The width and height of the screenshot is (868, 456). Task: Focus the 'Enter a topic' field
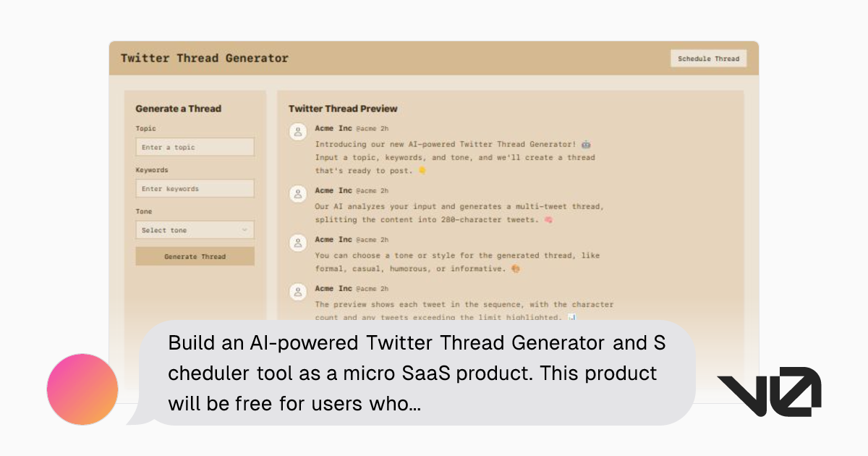(x=195, y=147)
